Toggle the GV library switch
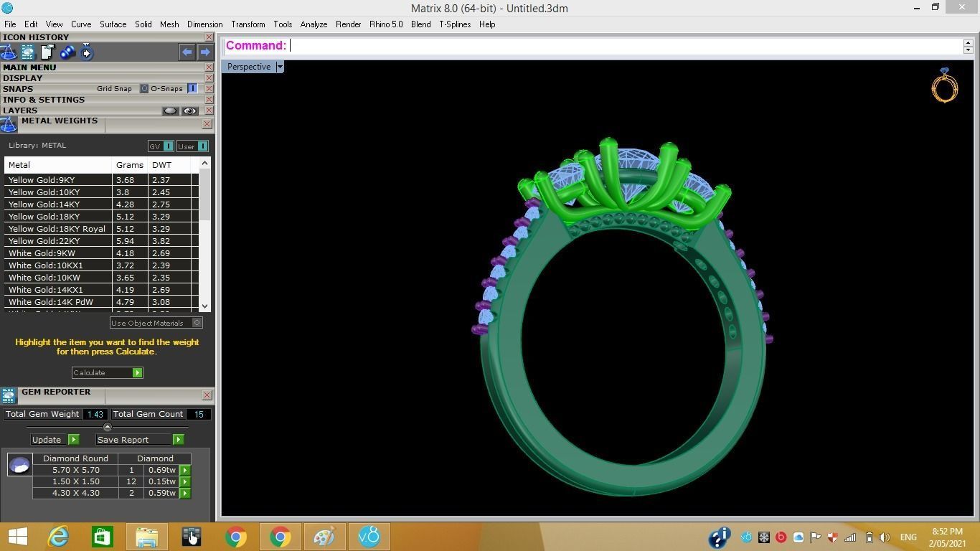Image resolution: width=980 pixels, height=551 pixels. (x=168, y=146)
